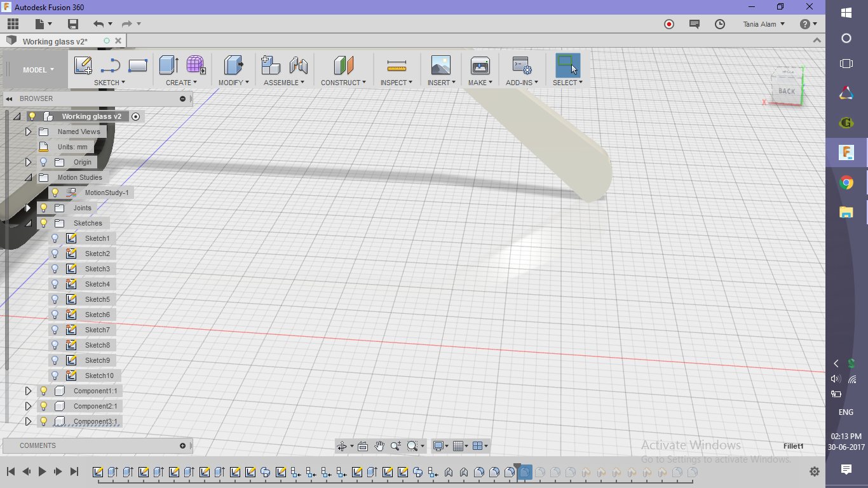The height and width of the screenshot is (488, 868).
Task: Open the comments notification icon
Action: coord(695,24)
